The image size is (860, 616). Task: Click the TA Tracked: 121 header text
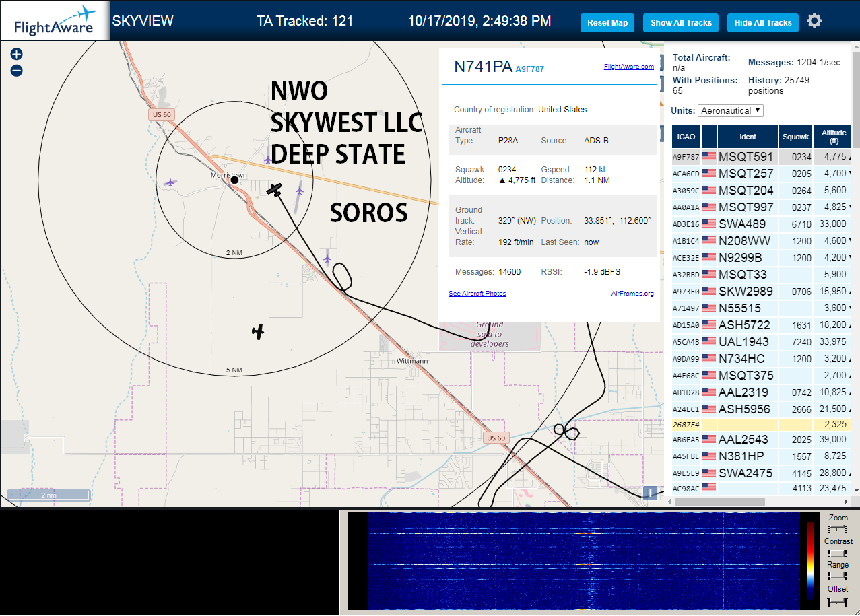click(x=305, y=21)
